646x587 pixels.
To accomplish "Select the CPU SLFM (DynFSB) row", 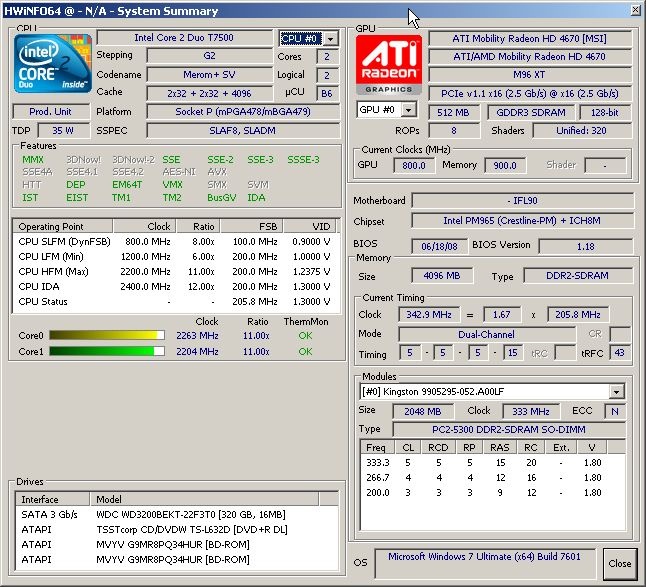I will click(x=176, y=241).
